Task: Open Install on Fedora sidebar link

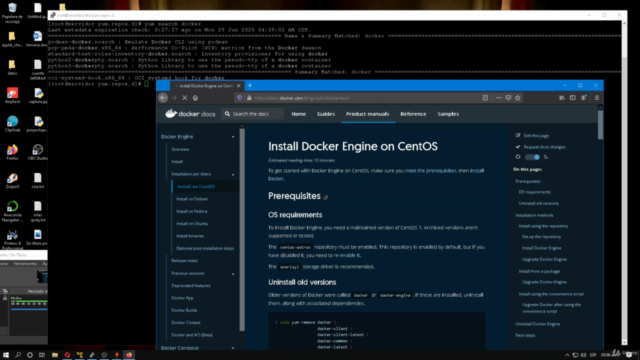Action: 191,211
